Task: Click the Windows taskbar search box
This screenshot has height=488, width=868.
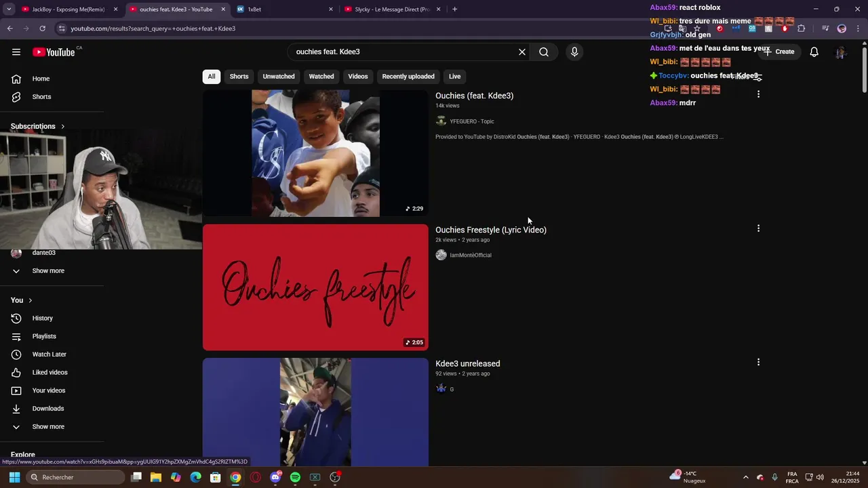Action: click(76, 477)
